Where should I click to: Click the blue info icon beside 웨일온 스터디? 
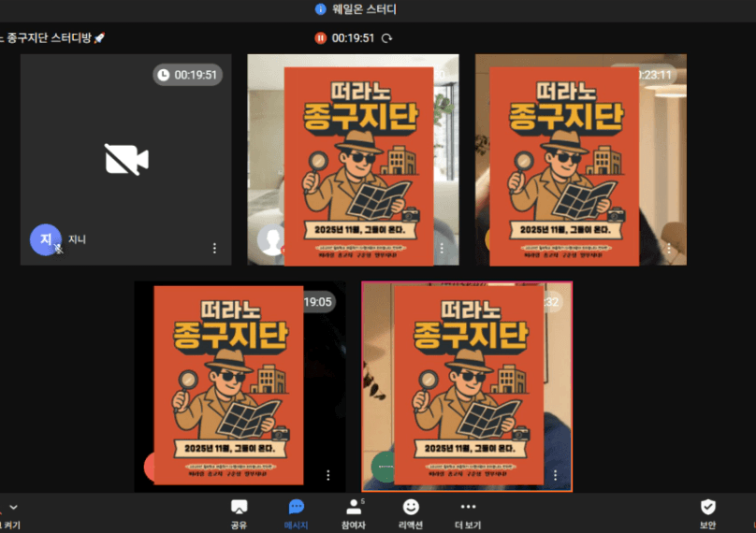(321, 9)
